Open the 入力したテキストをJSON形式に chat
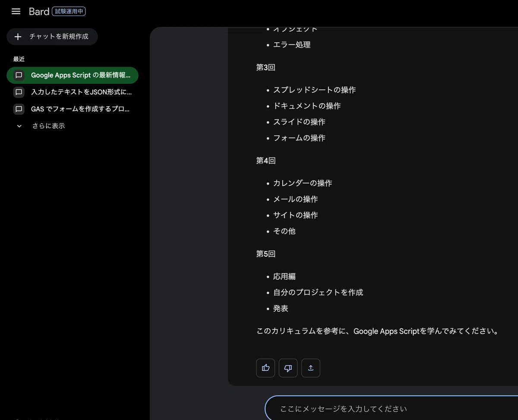518x420 pixels. (x=73, y=92)
